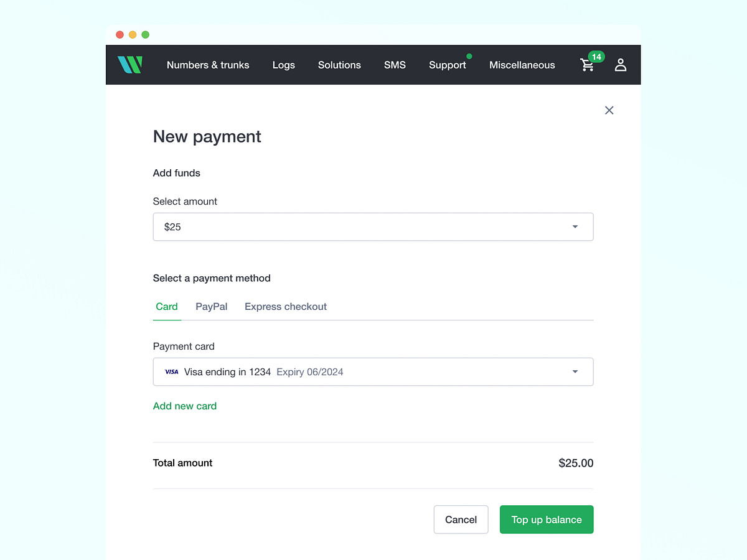Click the macOS green zoom window button
The height and width of the screenshot is (560, 747).
point(145,35)
